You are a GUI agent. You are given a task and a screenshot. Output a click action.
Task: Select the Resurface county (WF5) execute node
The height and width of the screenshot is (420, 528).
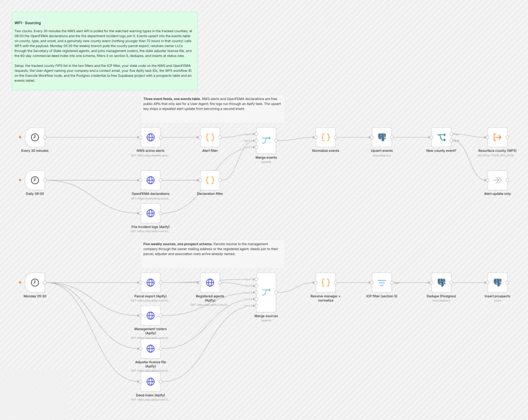tap(497, 137)
